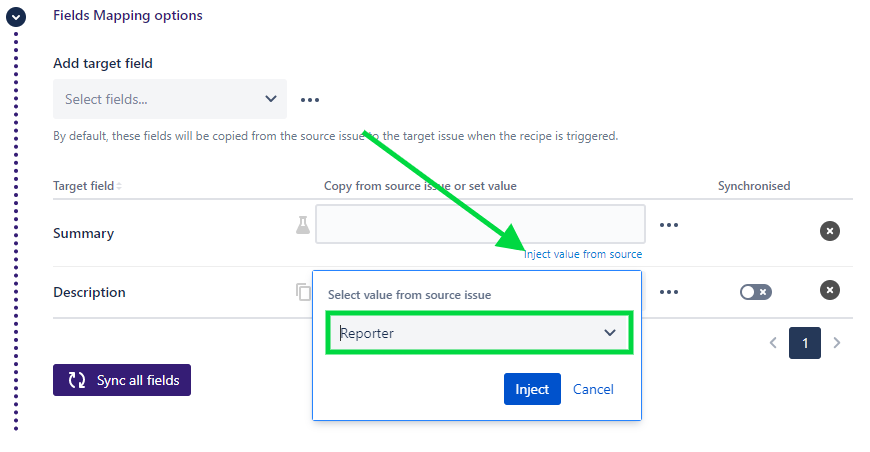Collapse the Fields Mapping options section
The image size is (870, 452).
[x=15, y=16]
